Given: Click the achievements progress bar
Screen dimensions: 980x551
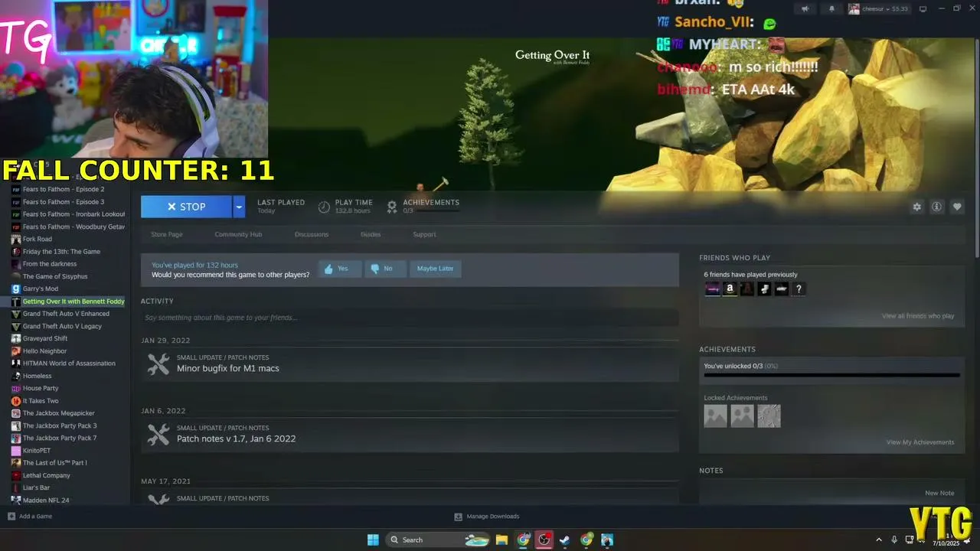Looking at the screenshot, I should coord(831,375).
